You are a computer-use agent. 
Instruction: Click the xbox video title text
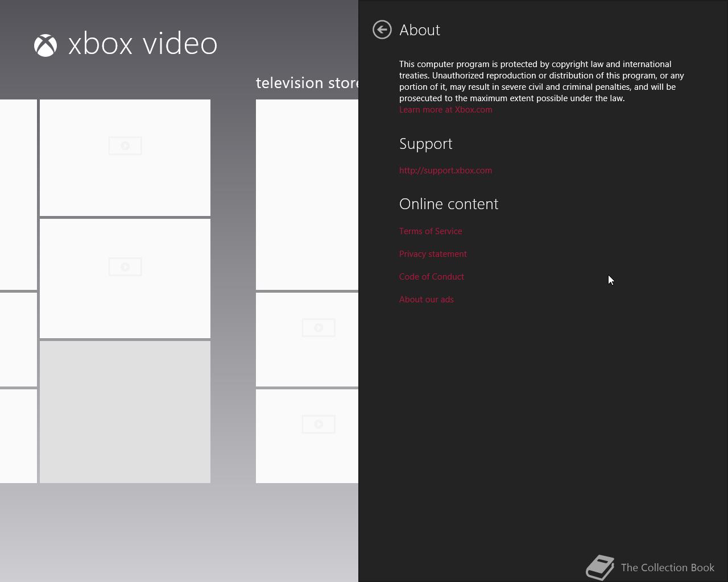pos(143,44)
